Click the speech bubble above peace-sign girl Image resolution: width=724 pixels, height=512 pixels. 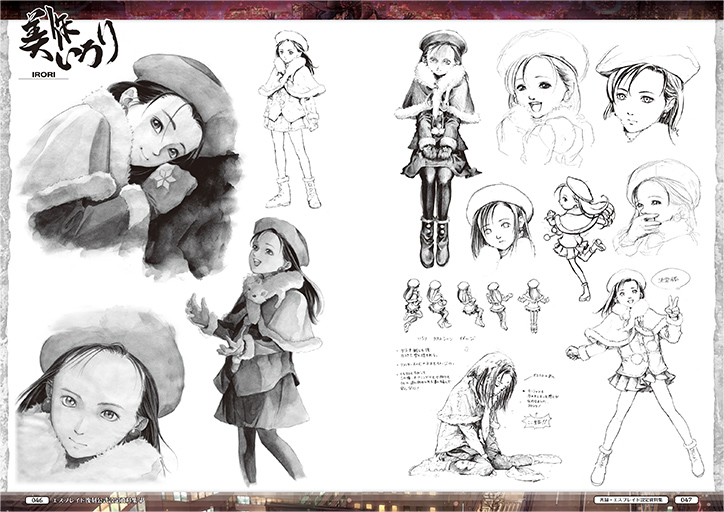pos(670,278)
